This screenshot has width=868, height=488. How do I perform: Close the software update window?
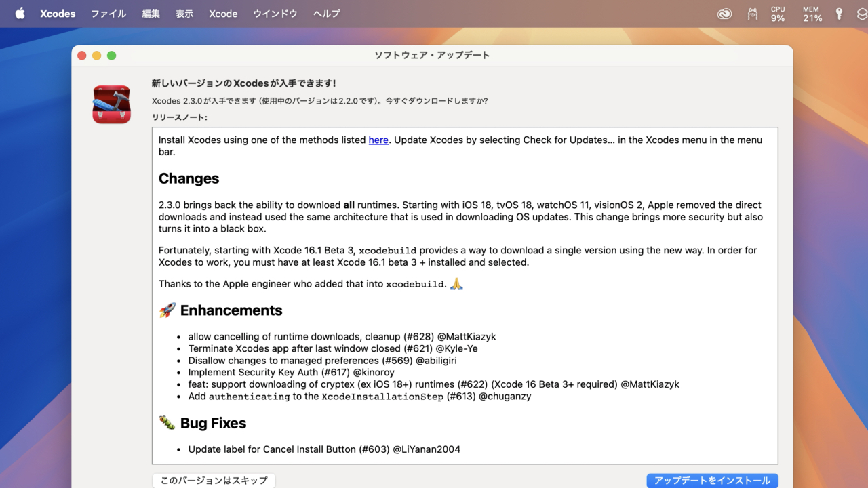pos(82,56)
